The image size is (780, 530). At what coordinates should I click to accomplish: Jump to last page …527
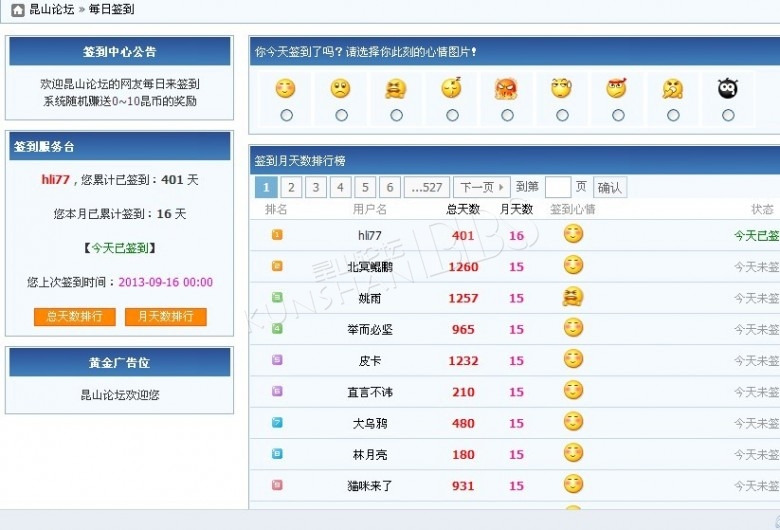pyautogui.click(x=427, y=187)
